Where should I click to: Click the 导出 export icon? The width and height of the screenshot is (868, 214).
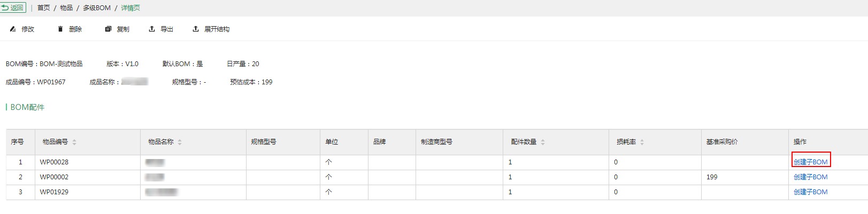[x=152, y=29]
